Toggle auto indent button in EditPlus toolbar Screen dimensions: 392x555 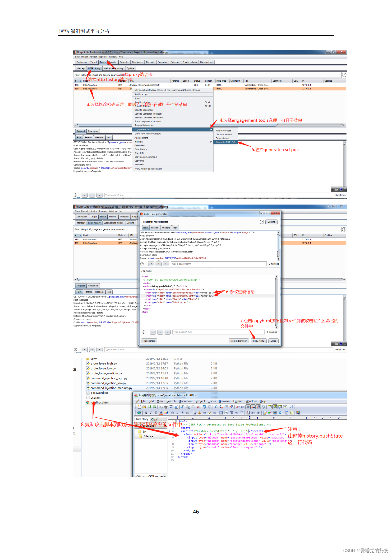pyautogui.click(x=253, y=407)
